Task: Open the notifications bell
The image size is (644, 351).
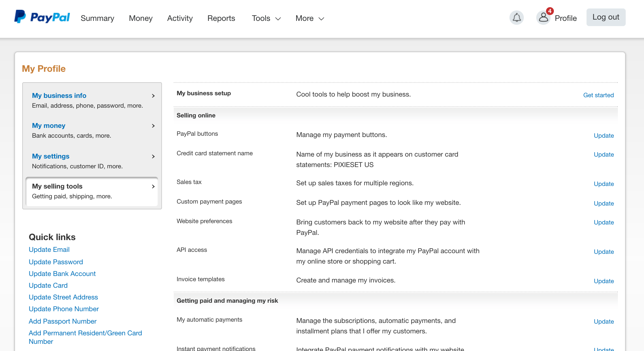Action: click(517, 18)
